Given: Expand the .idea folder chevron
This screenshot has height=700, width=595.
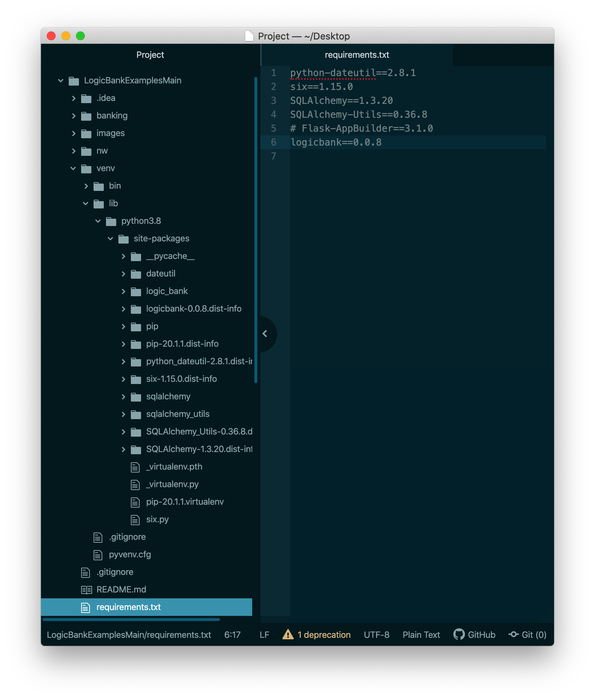Looking at the screenshot, I should [x=73, y=98].
